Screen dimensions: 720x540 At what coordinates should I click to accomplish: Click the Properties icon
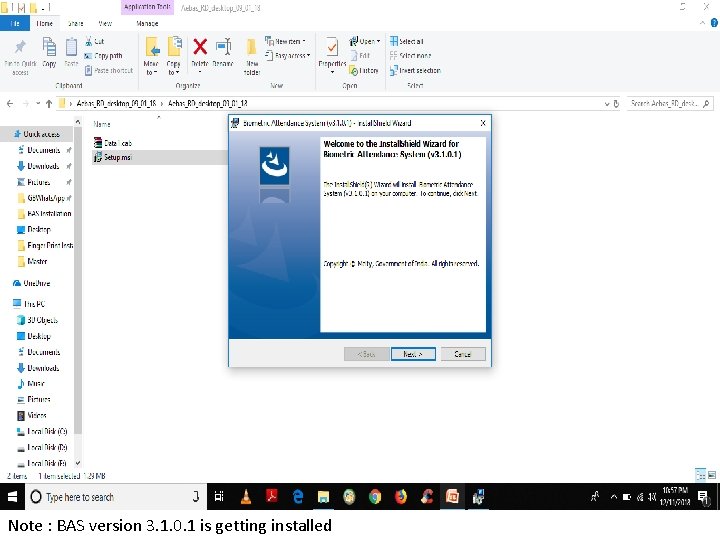(332, 47)
